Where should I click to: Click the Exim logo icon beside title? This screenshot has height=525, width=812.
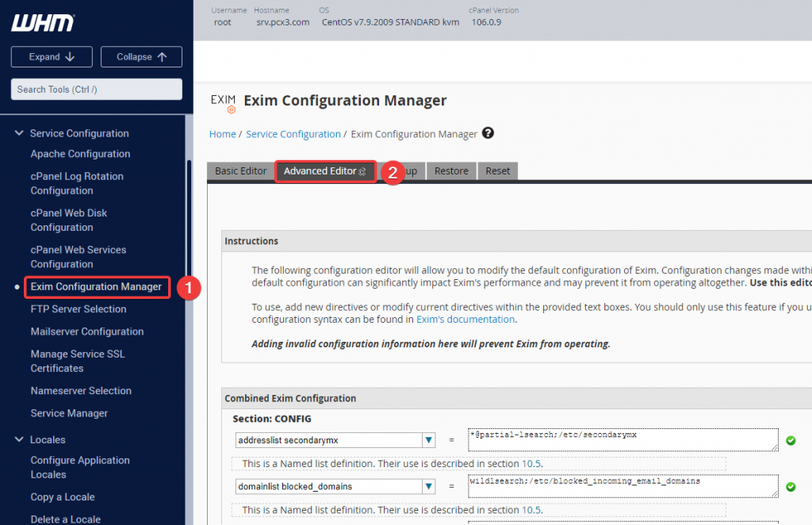coord(223,103)
